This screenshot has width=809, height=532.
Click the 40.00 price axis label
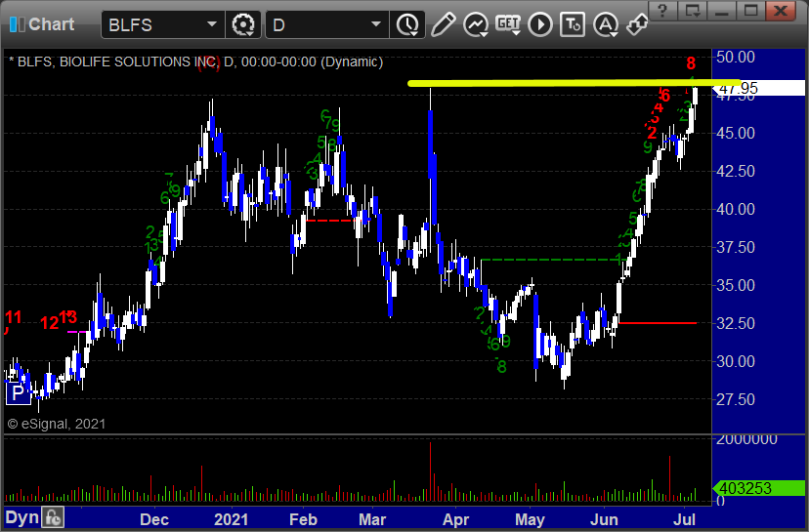pyautogui.click(x=736, y=209)
